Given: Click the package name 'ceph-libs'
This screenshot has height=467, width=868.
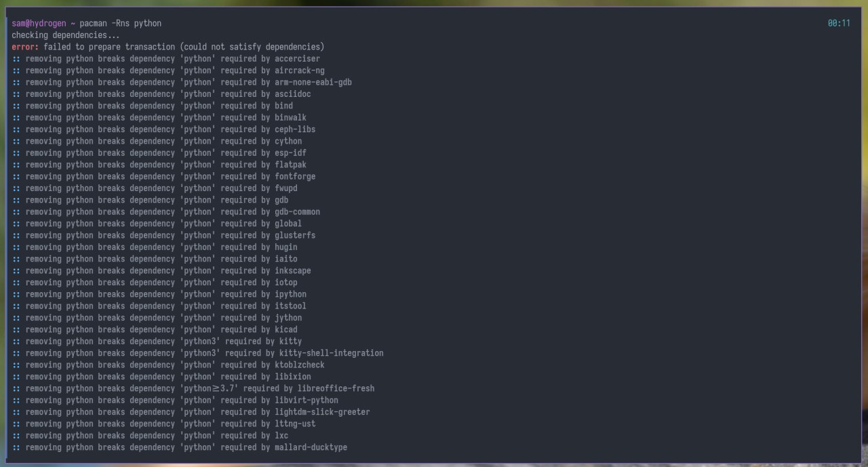Looking at the screenshot, I should click(295, 129).
